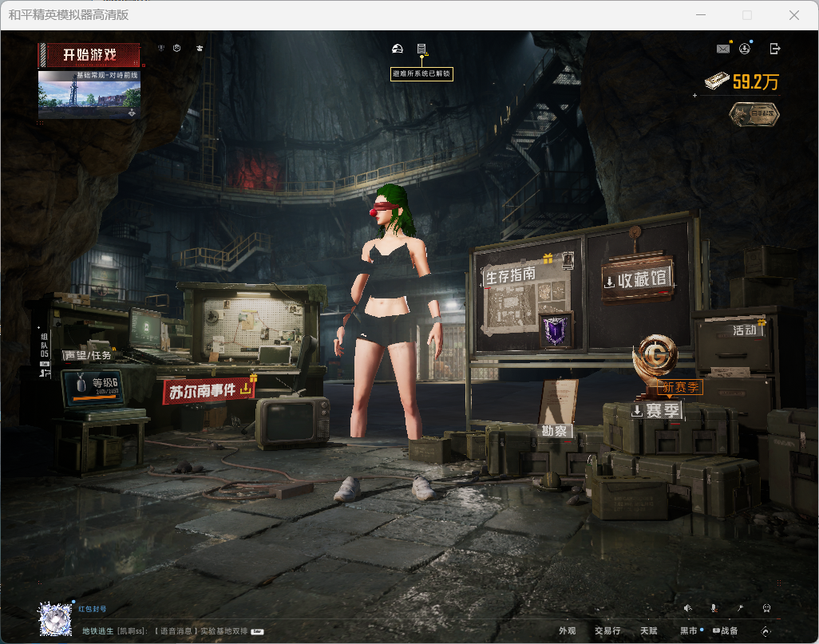
Task: Open the 等级6 level monitor
Action: coord(93,387)
